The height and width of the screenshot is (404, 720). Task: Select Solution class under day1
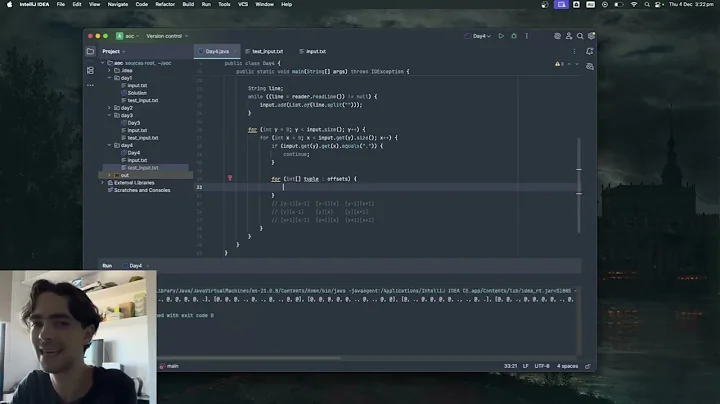click(x=137, y=93)
